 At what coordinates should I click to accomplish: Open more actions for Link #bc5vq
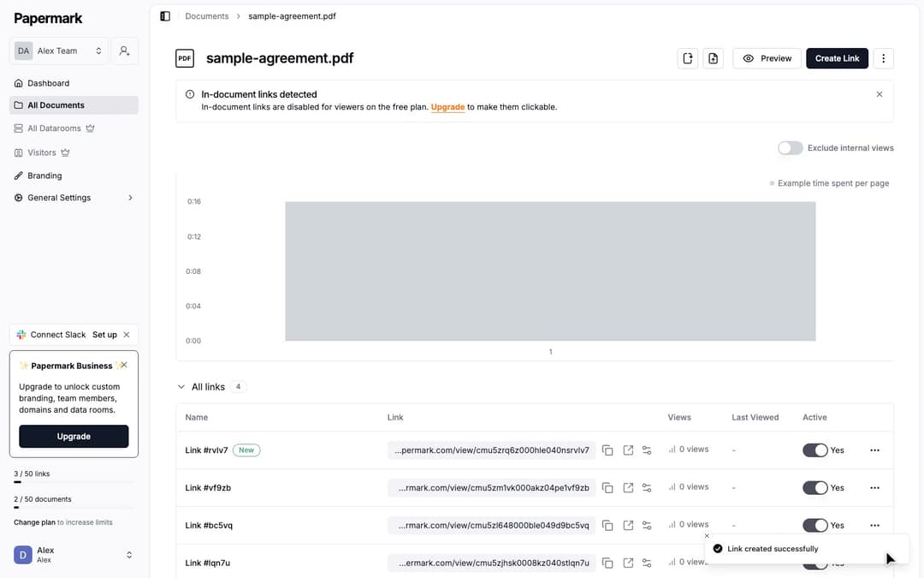[x=874, y=526]
